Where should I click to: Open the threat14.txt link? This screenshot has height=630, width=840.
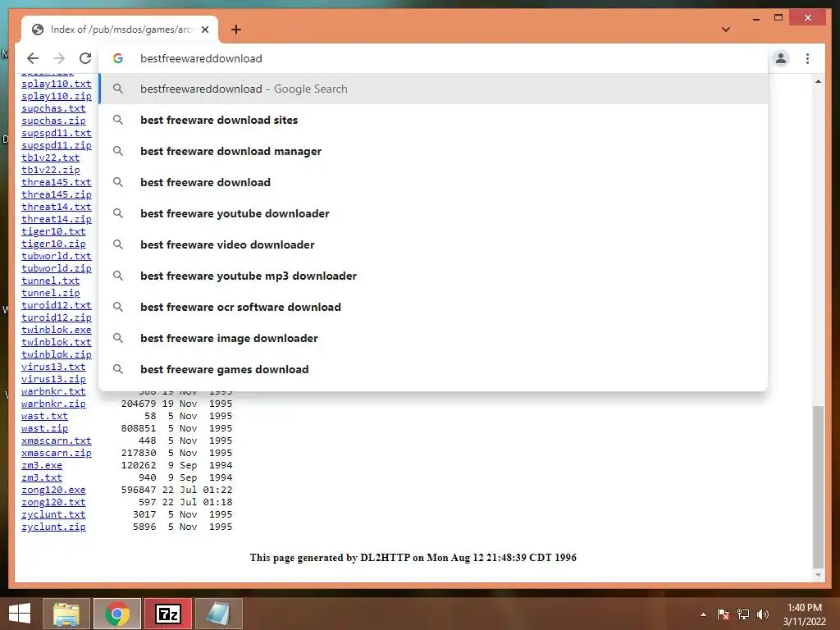point(57,207)
